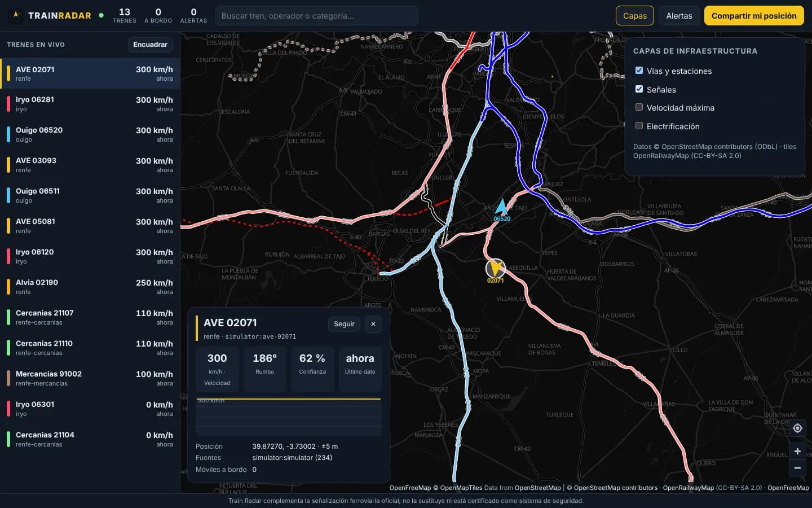Click the 0 A bordo counter
This screenshot has width=812, height=508.
(x=158, y=15)
